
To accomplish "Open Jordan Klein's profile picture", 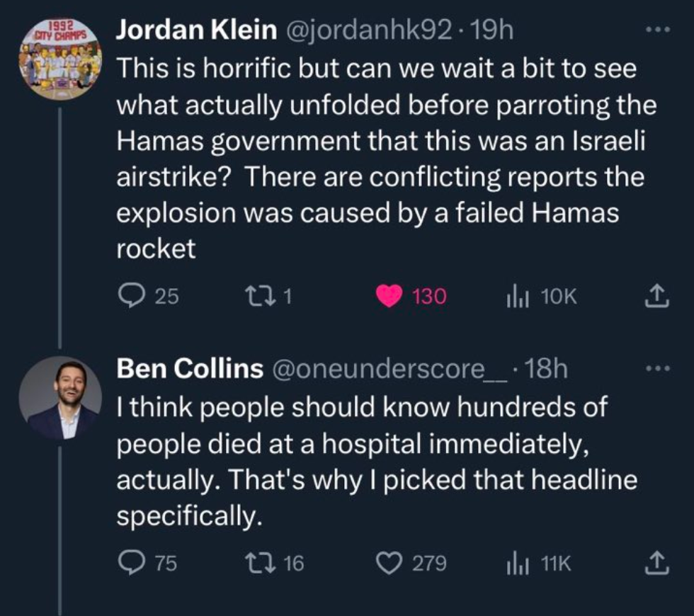I will click(x=61, y=59).
